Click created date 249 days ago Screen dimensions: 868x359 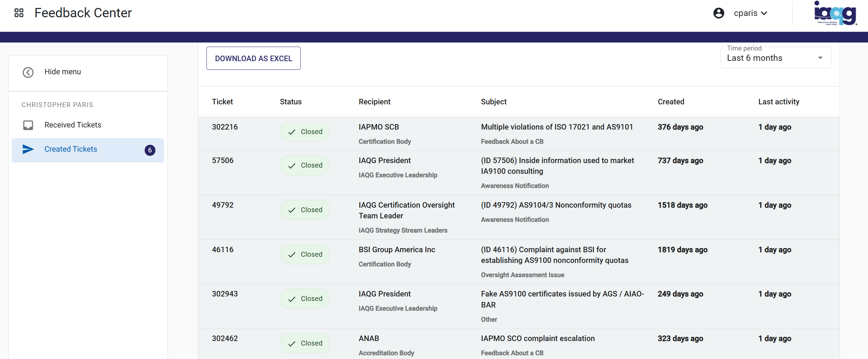(680, 294)
